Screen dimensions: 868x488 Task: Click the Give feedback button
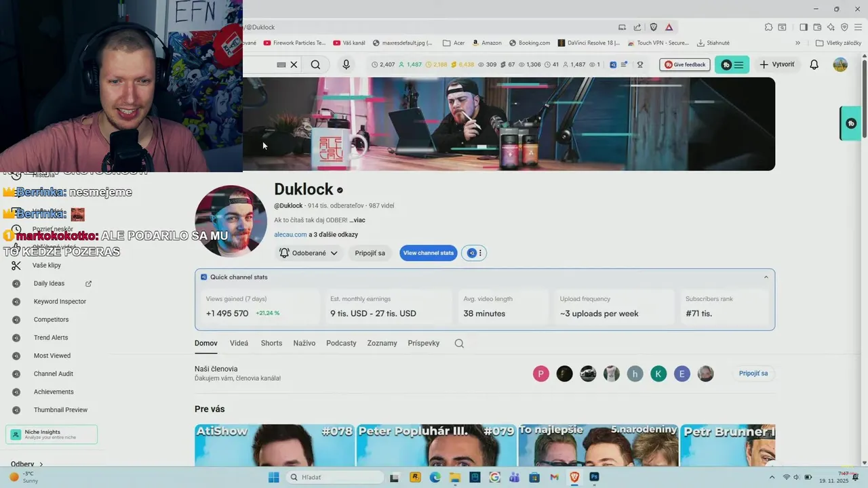[685, 64]
